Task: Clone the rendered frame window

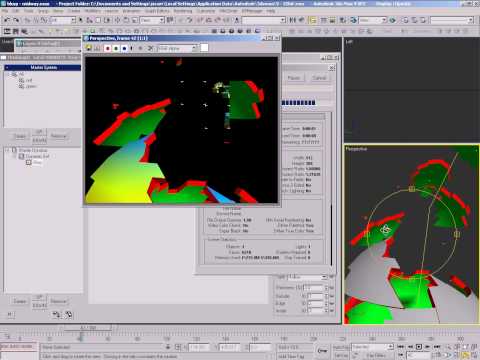Action: pos(97,48)
